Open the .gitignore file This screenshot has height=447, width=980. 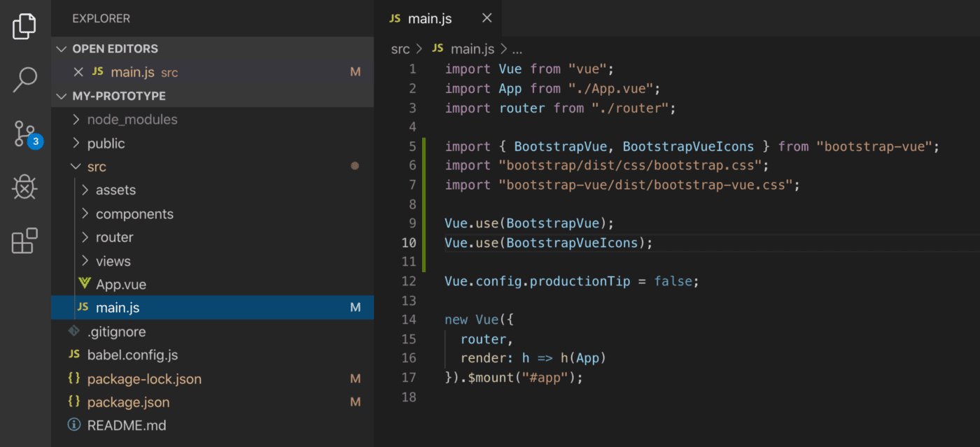pyautogui.click(x=116, y=332)
